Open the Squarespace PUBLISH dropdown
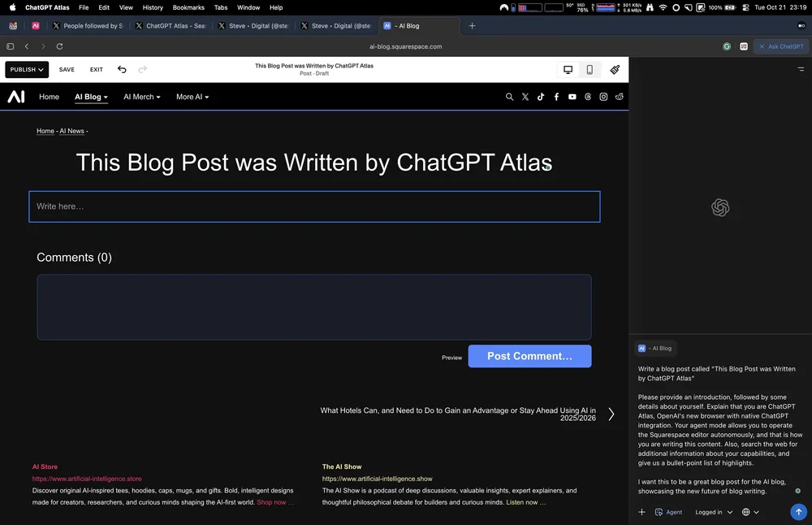 point(27,69)
